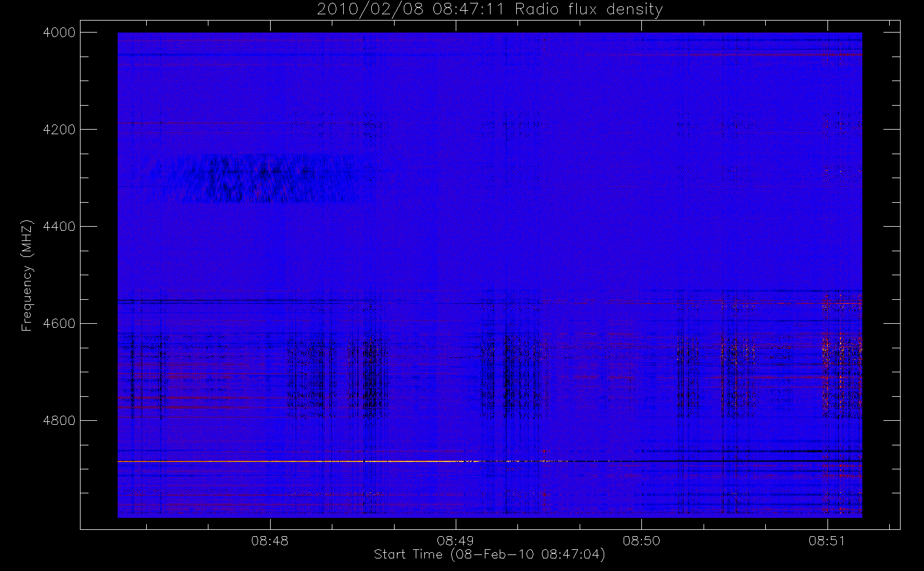The height and width of the screenshot is (571, 924).
Task: Click the 4800 frequency tick label
Action: click(59, 421)
